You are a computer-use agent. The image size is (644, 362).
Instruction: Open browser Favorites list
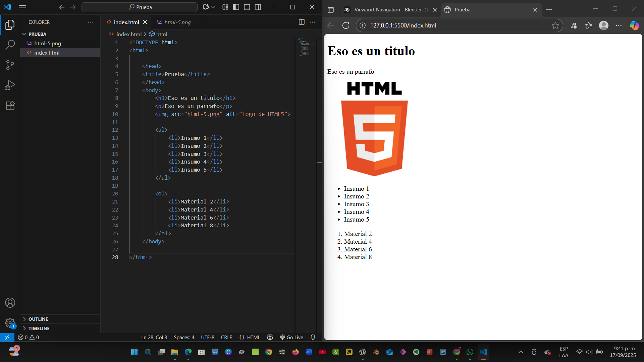point(589,25)
